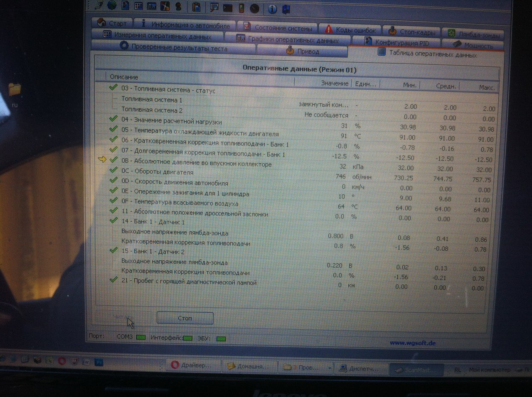Toggle checkmark for 05 - Температура охлаждающей жидкости

pyautogui.click(x=113, y=129)
